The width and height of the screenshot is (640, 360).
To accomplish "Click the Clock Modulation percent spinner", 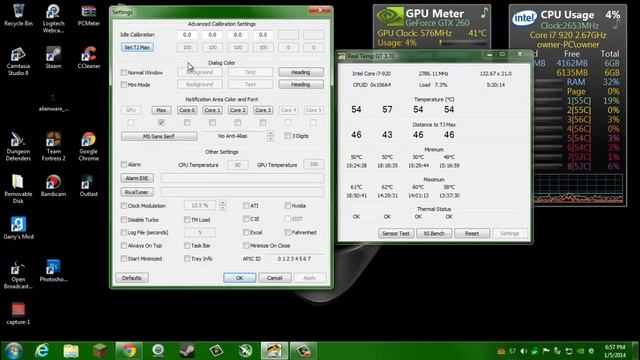I will click(222, 205).
